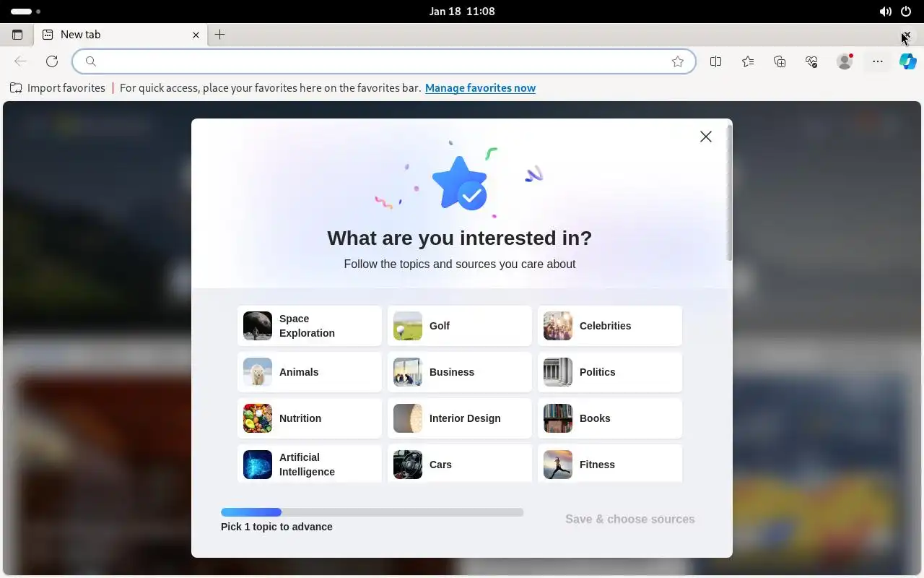Click the dialog's vertical scrollbar
The image size is (924, 578).
tap(729, 194)
